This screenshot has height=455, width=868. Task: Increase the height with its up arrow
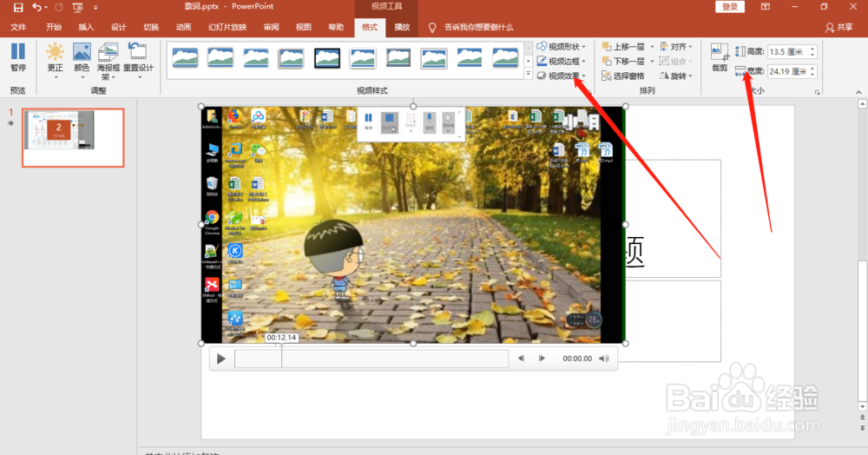pos(812,49)
